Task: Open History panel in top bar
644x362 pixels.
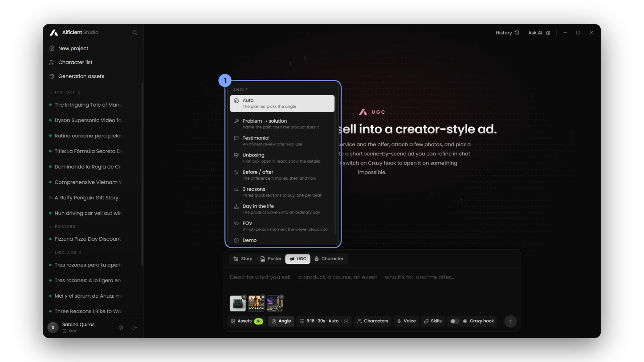Action: [x=507, y=33]
